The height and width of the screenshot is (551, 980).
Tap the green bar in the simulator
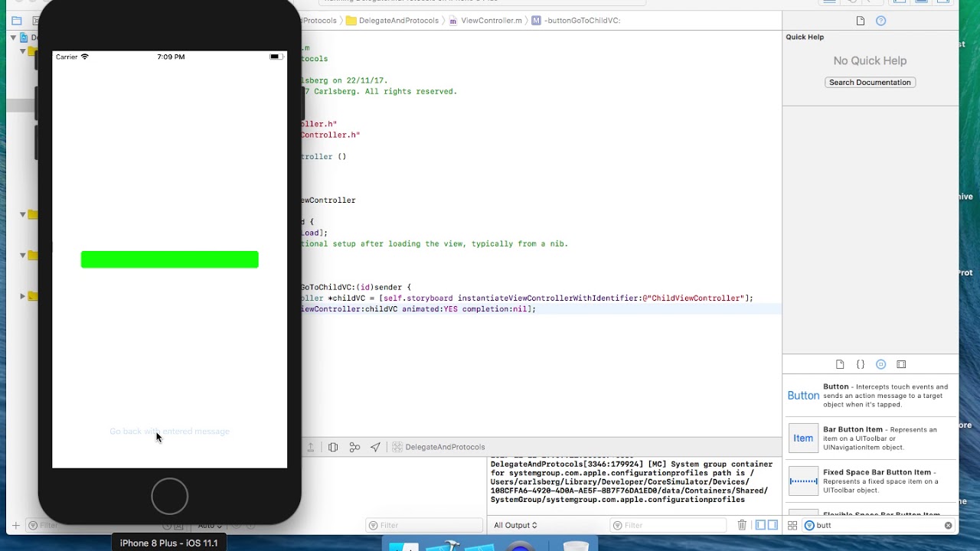pyautogui.click(x=169, y=259)
